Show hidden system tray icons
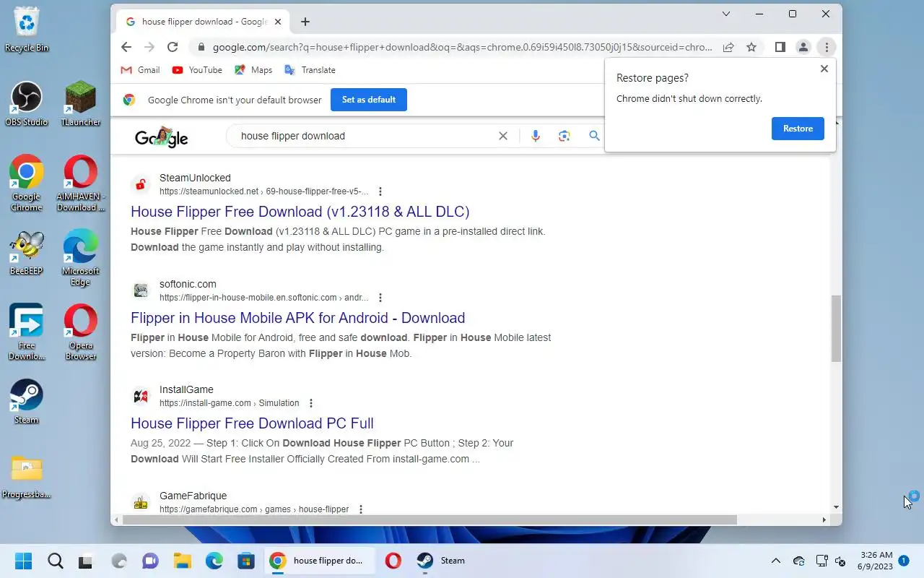 tap(776, 561)
